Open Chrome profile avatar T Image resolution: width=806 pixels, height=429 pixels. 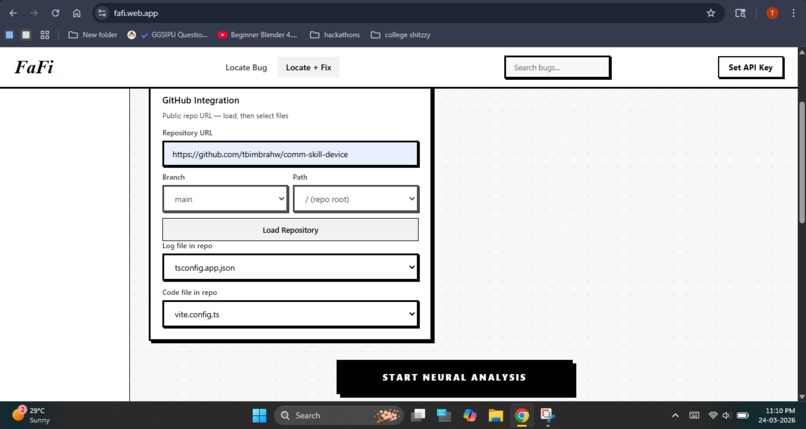[x=772, y=13]
